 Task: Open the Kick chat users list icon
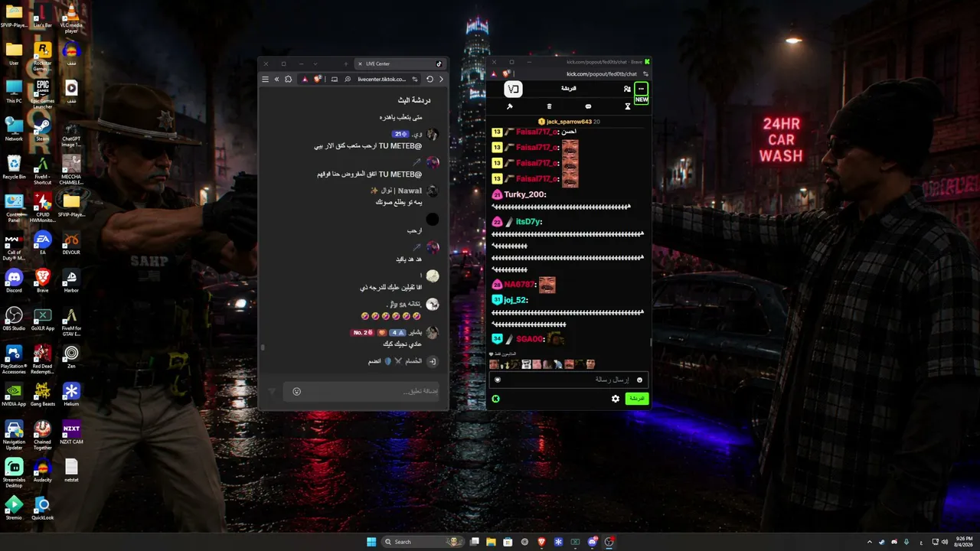[627, 89]
